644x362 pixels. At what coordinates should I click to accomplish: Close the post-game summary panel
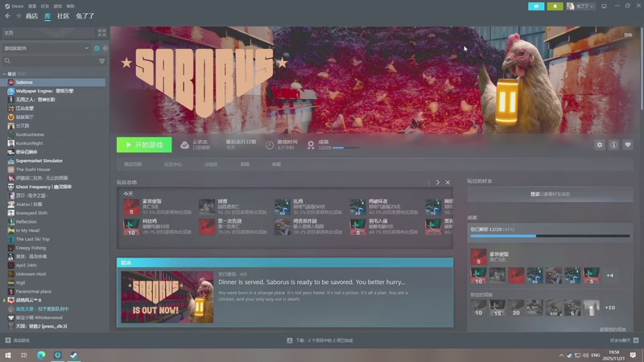pos(448,183)
